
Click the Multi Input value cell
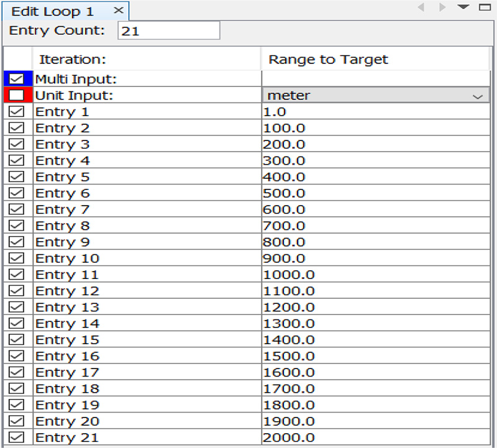tap(375, 79)
